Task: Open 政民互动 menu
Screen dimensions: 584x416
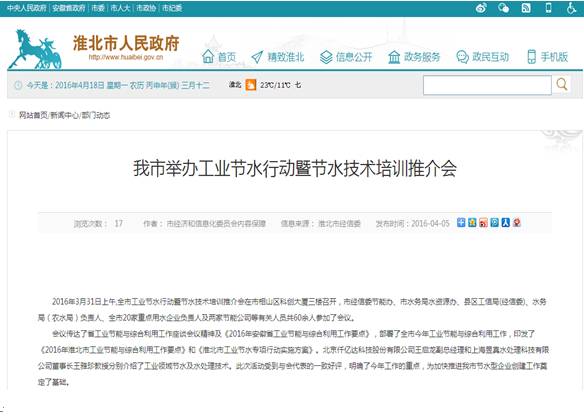Action: coord(483,57)
